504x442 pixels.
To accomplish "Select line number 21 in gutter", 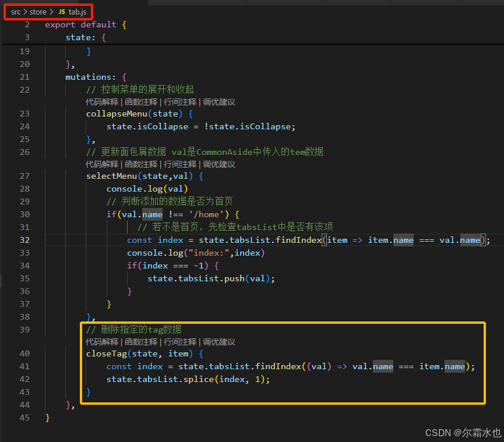I will [x=24, y=77].
